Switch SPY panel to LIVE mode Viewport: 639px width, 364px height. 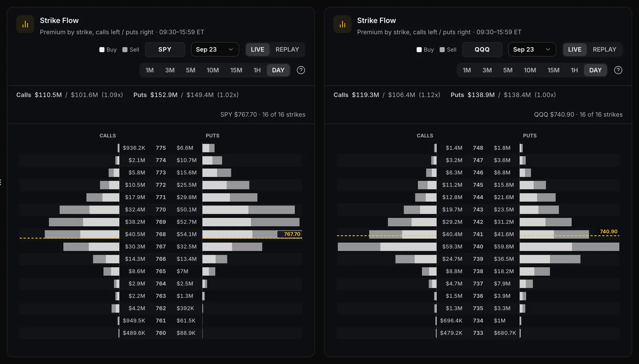point(258,49)
